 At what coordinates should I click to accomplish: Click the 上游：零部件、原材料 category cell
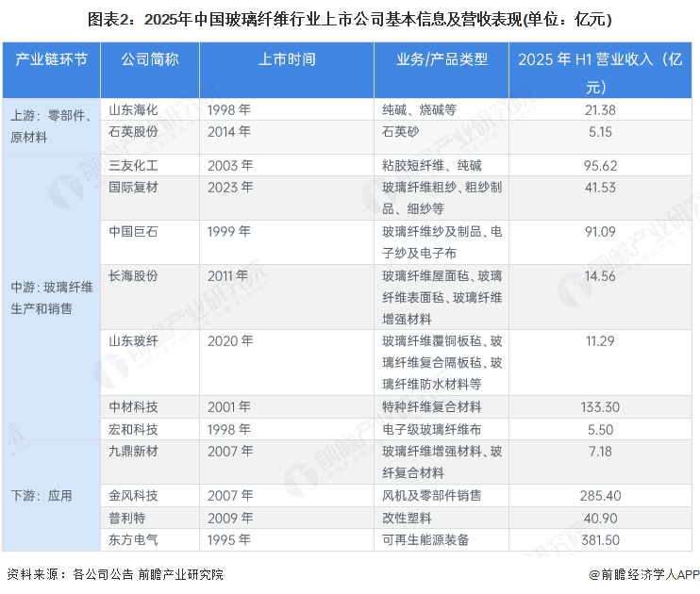pyautogui.click(x=51, y=126)
